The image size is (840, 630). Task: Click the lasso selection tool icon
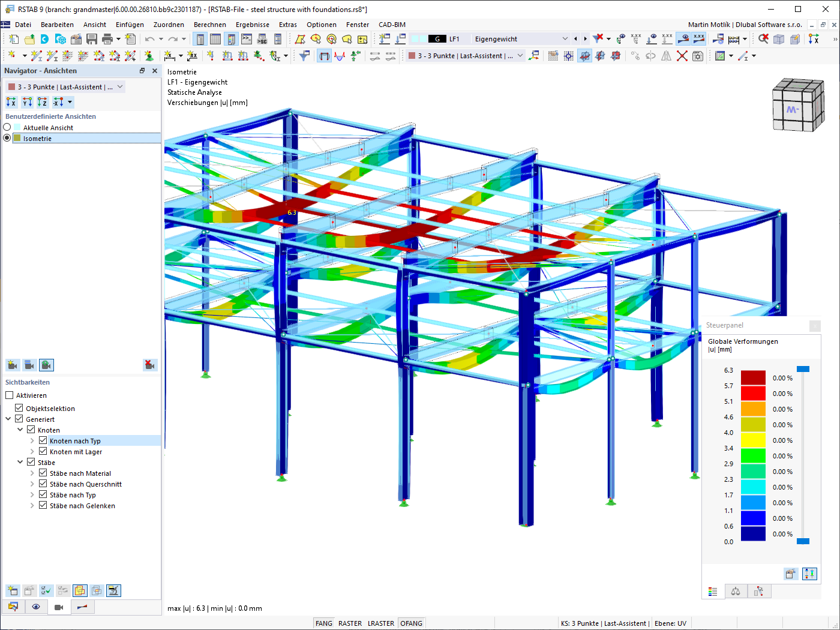[x=347, y=39]
